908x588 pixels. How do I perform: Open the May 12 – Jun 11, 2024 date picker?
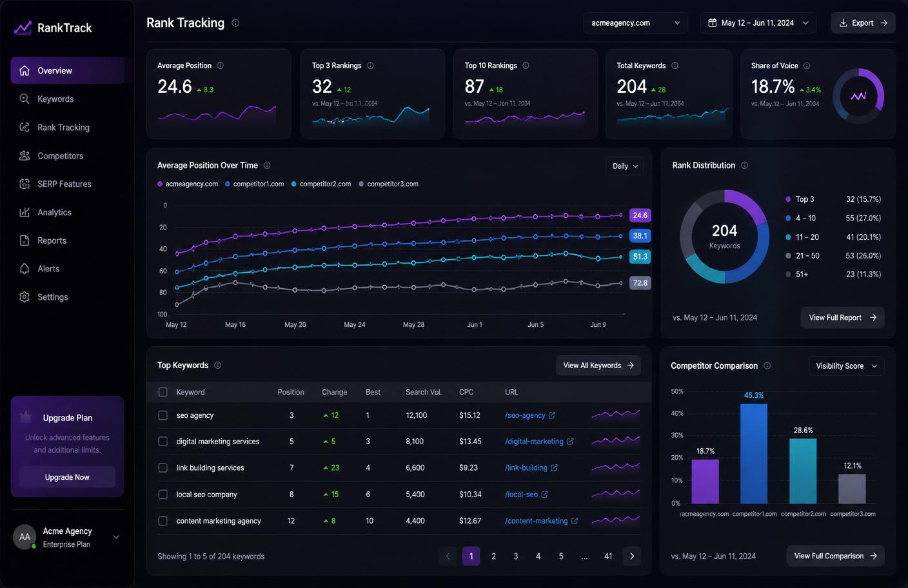pyautogui.click(x=758, y=23)
